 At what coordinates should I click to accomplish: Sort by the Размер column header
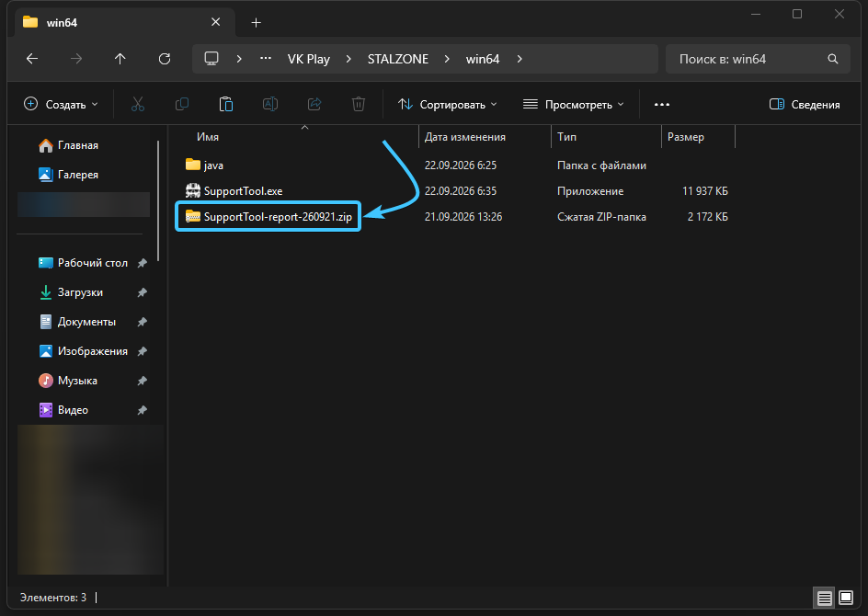686,137
